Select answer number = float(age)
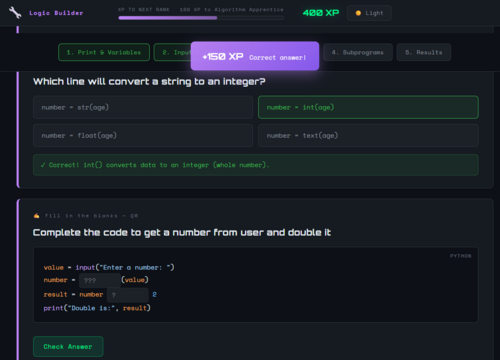Viewport: 500px width, 360px height. 143,135
